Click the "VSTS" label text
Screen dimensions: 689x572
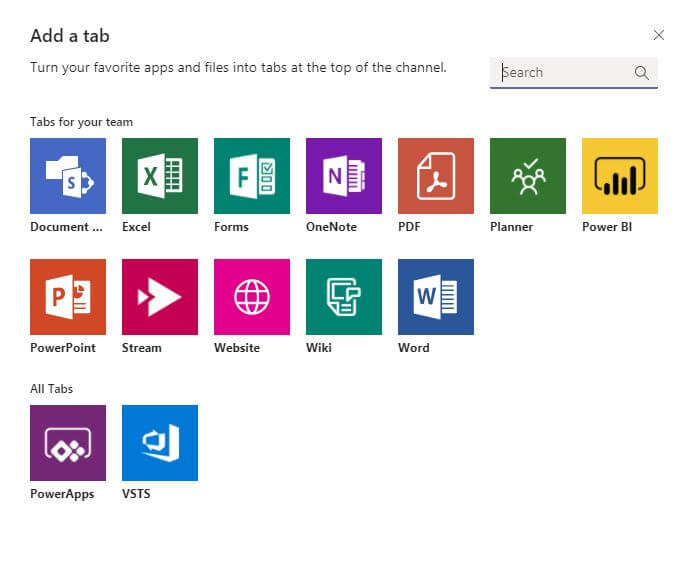pyautogui.click(x=136, y=494)
